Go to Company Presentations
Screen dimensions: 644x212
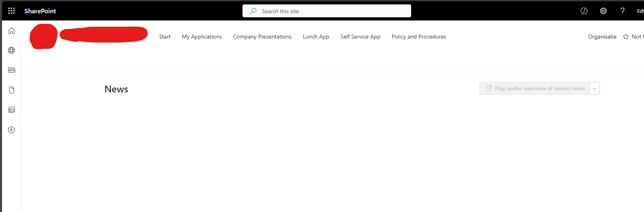point(262,37)
